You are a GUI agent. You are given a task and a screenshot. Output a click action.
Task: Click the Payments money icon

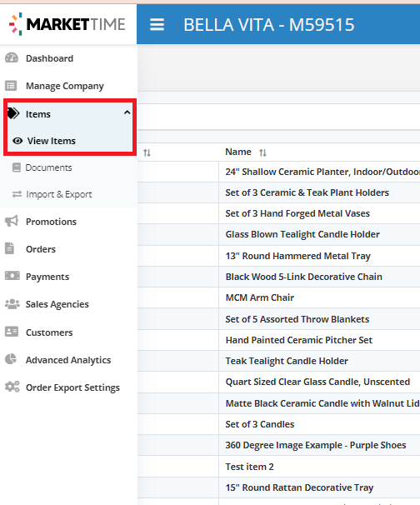[x=12, y=276]
